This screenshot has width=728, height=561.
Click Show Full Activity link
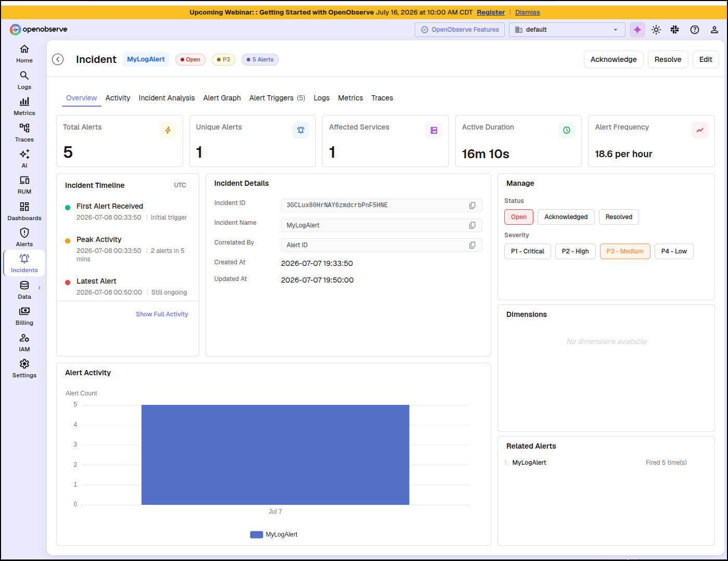click(162, 314)
